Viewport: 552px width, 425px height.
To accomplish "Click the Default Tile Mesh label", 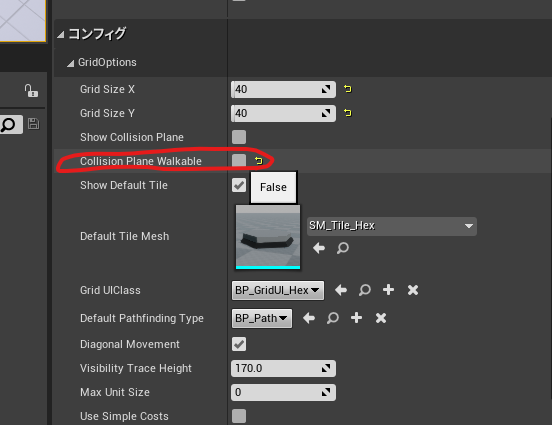I will tap(125, 236).
